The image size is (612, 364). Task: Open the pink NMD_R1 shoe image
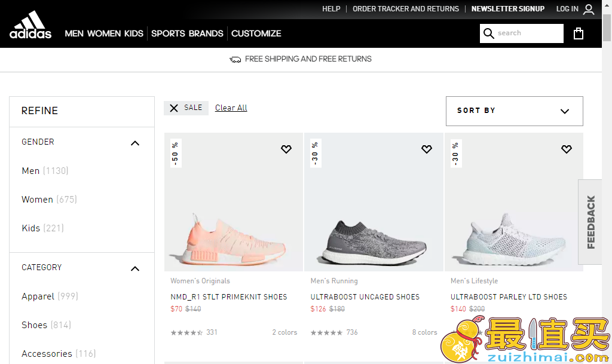click(x=234, y=202)
